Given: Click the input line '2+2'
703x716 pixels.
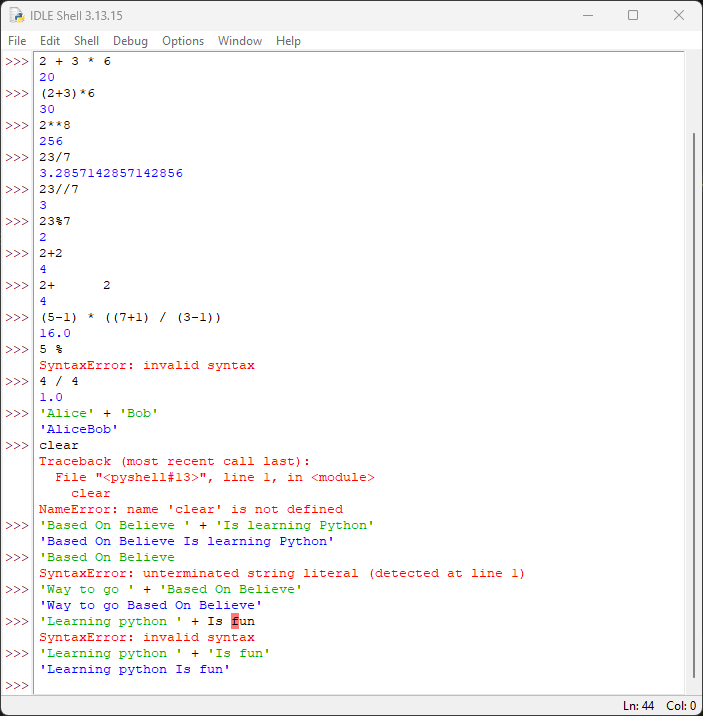Looking at the screenshot, I should point(51,253).
